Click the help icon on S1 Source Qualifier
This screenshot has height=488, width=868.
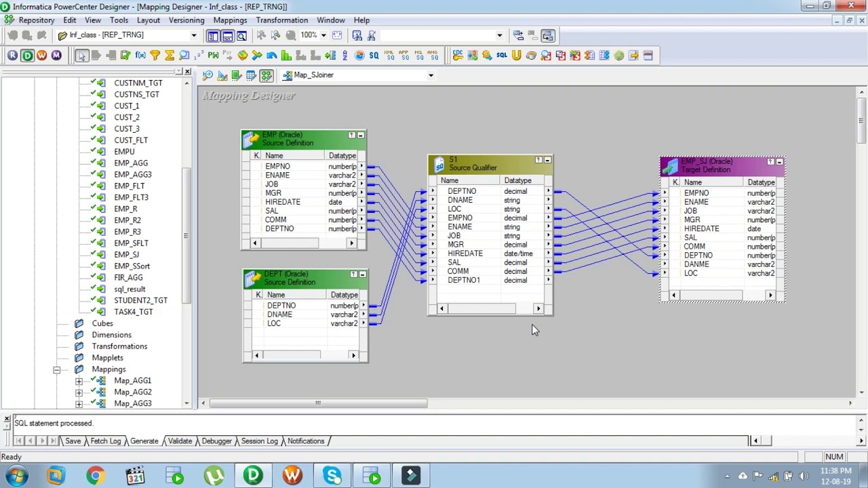pyautogui.click(x=538, y=161)
